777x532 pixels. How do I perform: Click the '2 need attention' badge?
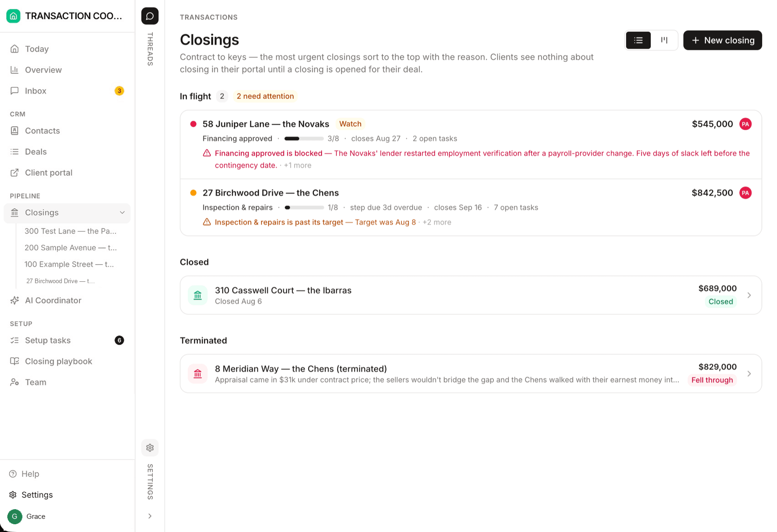coord(265,96)
